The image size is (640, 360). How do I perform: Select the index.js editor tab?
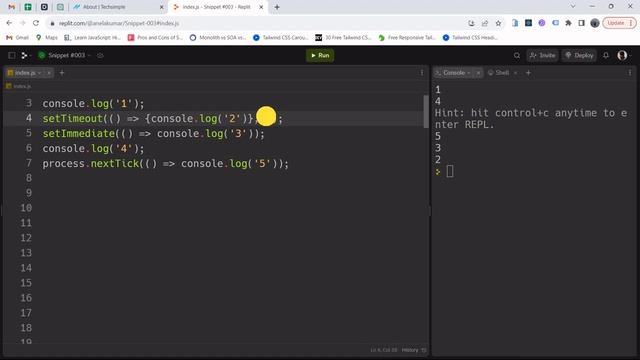tap(24, 73)
